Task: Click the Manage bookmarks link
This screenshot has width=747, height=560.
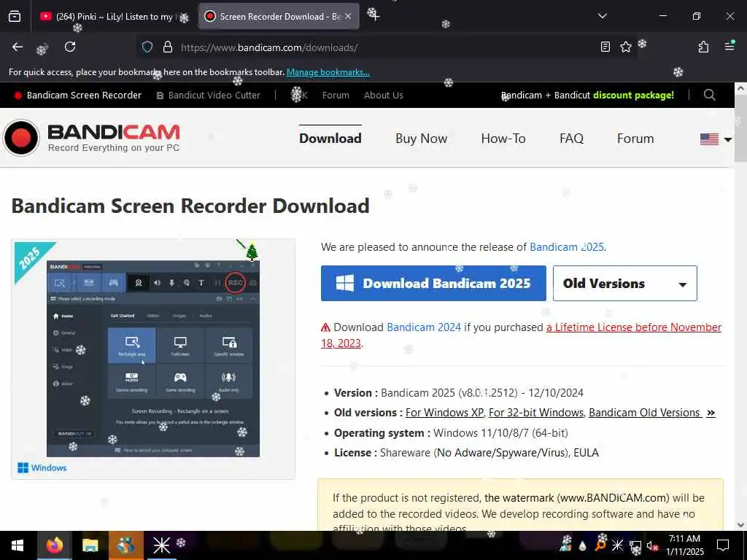Action: 328,72
